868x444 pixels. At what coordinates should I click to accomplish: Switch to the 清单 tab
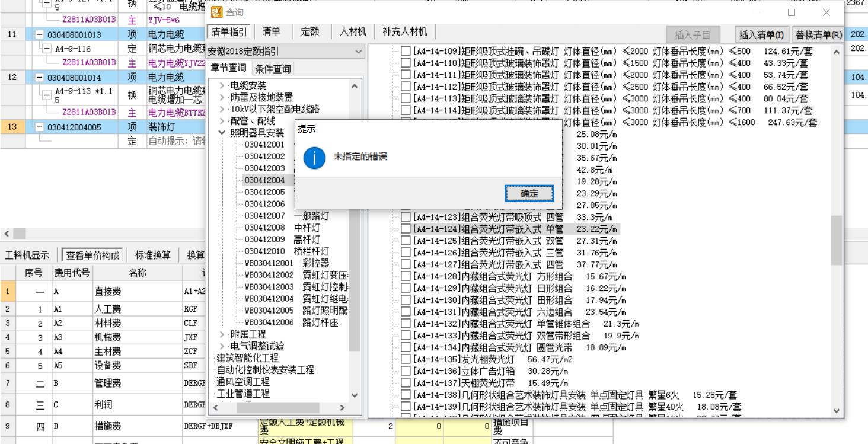(272, 31)
